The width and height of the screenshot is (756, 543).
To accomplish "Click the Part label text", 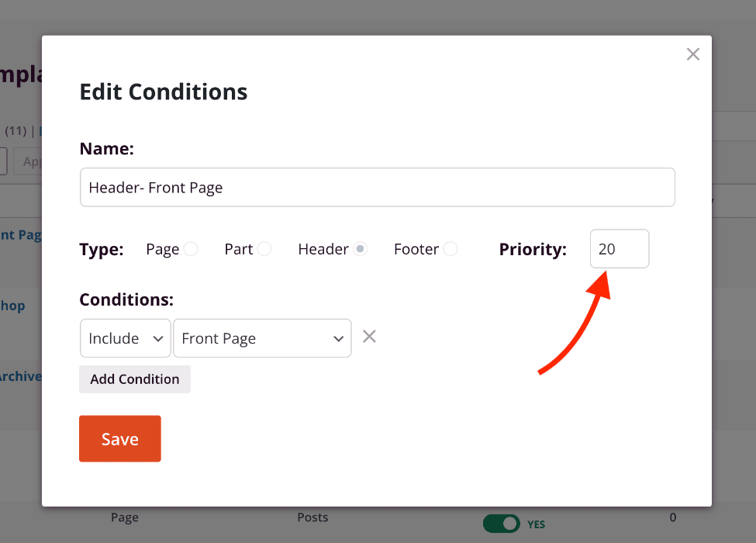I will [x=239, y=249].
